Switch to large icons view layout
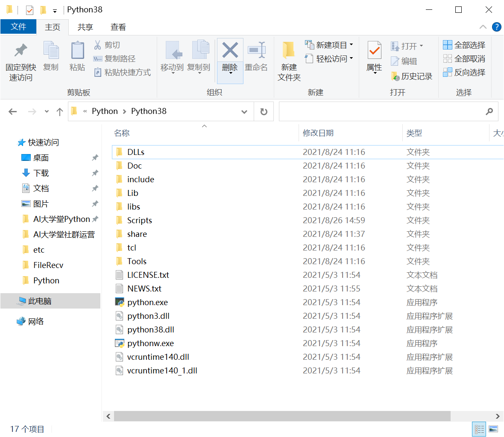Image resolution: width=504 pixels, height=437 pixels. (x=493, y=429)
